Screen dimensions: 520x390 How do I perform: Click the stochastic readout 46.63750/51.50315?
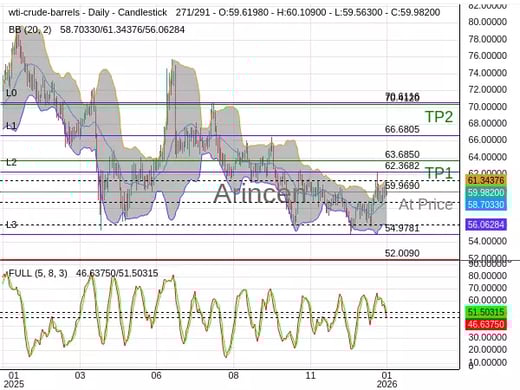click(117, 273)
